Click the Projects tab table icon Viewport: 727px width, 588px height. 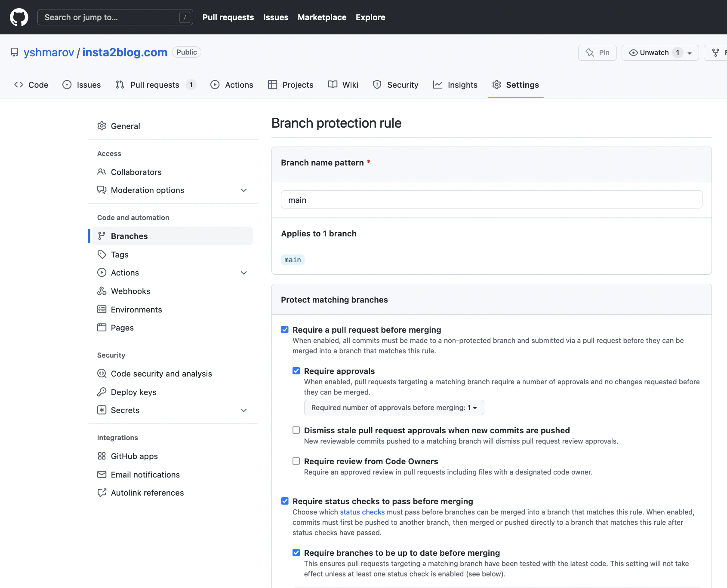pos(272,85)
